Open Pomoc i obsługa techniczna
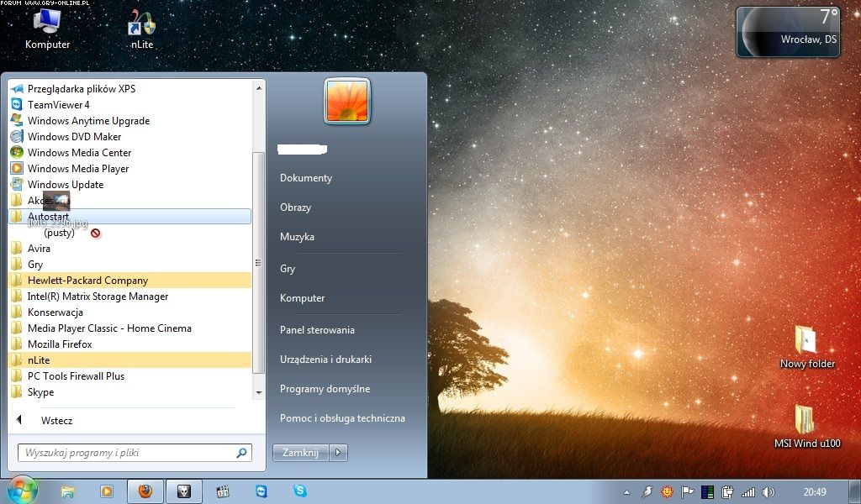Viewport: 861px width, 504px height. tap(343, 418)
